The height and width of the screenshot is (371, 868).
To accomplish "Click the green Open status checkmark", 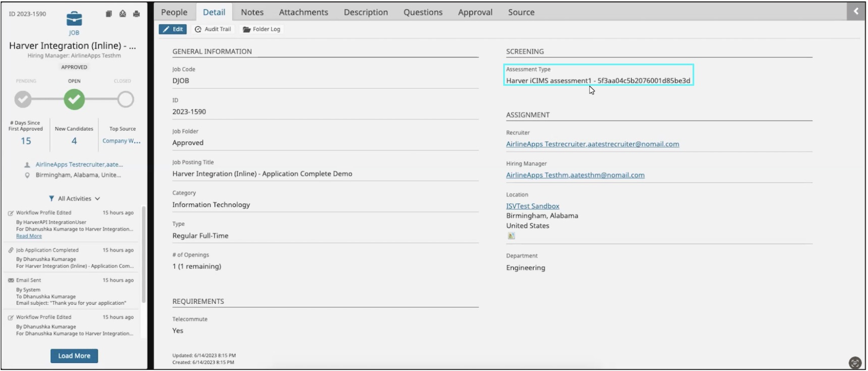I will click(x=74, y=99).
